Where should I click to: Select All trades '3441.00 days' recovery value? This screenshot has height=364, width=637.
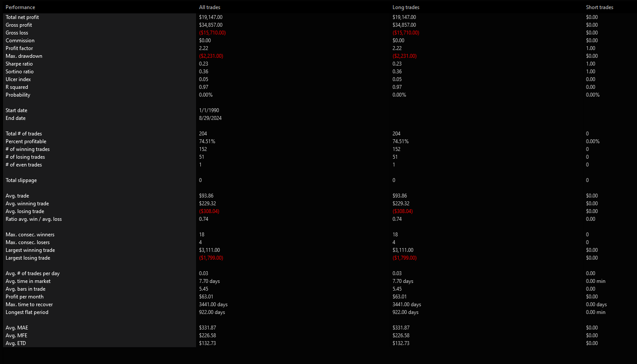[x=213, y=304]
